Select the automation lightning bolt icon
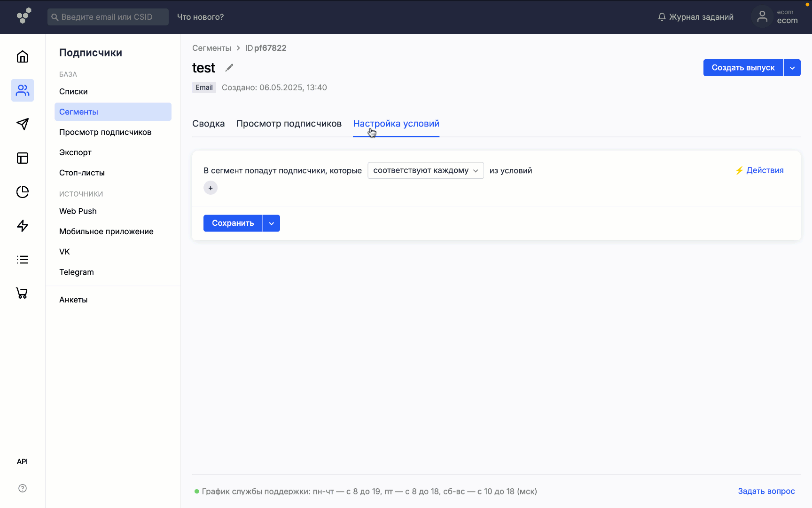Viewport: 812px width, 508px height. [22, 226]
